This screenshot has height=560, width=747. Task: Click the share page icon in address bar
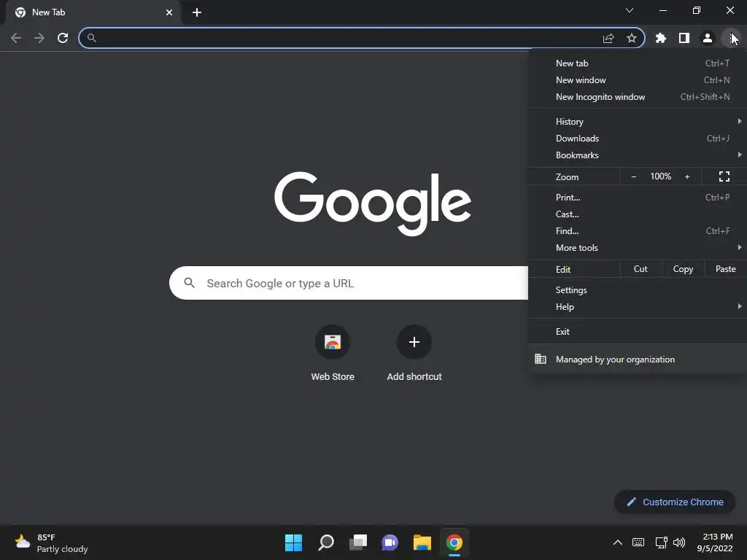click(608, 38)
